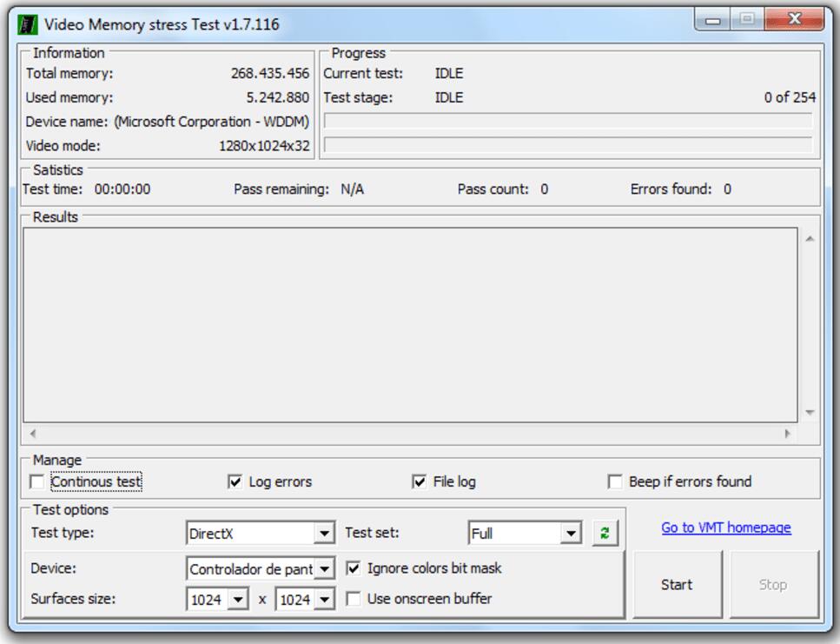The width and height of the screenshot is (840, 644).
Task: Enable Beep if errors found
Action: (x=615, y=481)
